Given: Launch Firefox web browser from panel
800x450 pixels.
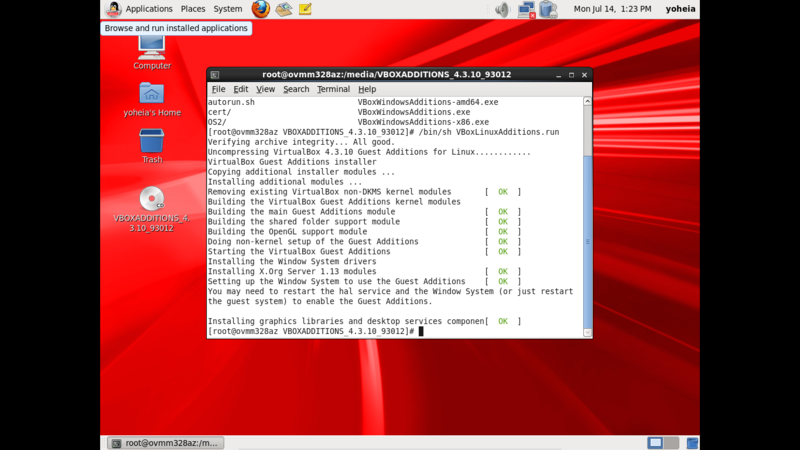Looking at the screenshot, I should click(260, 9).
